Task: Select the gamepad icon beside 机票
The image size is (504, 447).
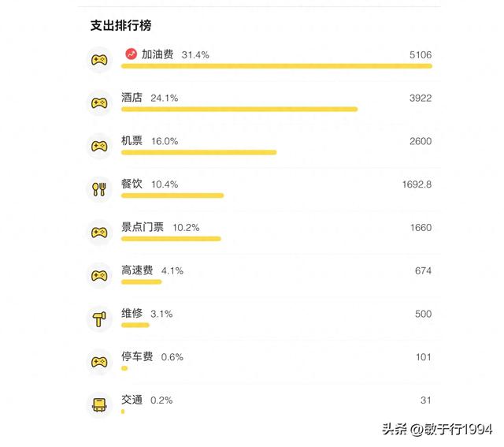Action: coord(99,147)
